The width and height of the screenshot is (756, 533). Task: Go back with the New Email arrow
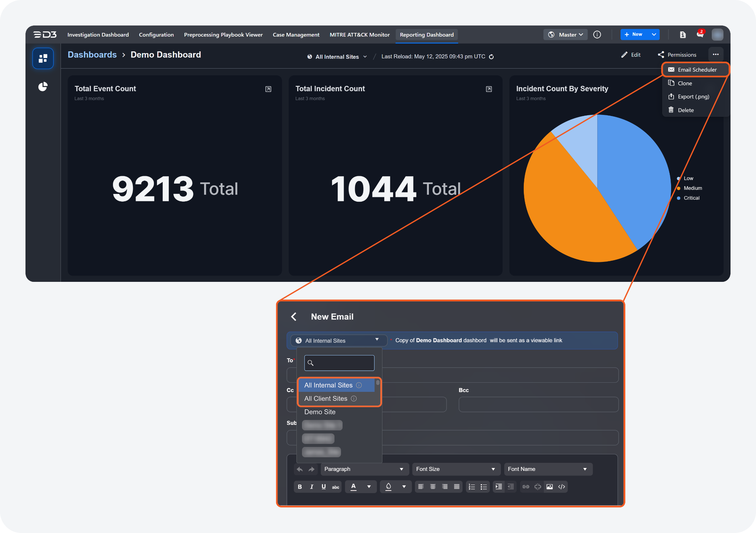click(294, 317)
